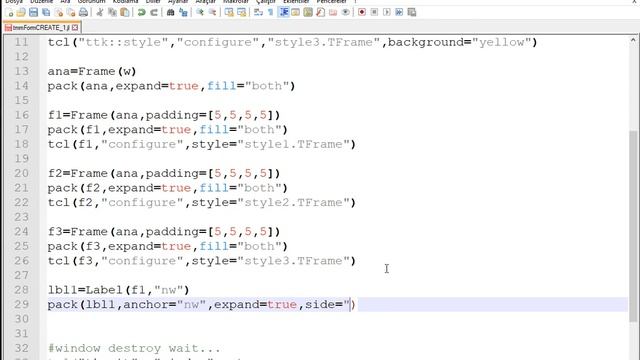Close the tmmFomCREATE_1.jl tab with its X
This screenshot has width=640, height=360.
(75, 27)
